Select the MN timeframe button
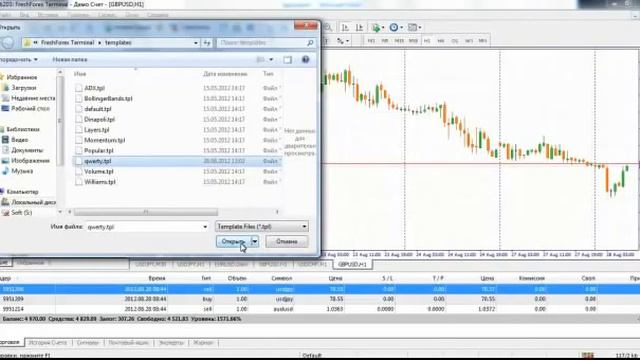Viewport: 640px width, 360px height. pyautogui.click(x=482, y=41)
